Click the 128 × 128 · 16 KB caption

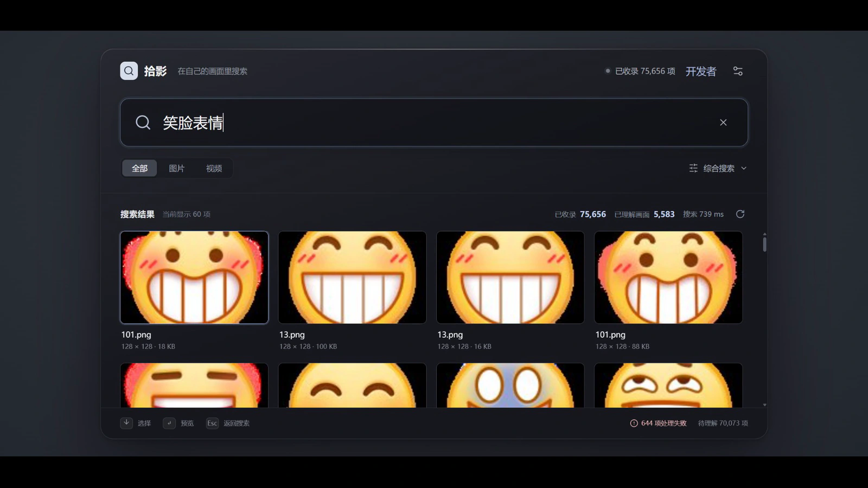point(464,346)
